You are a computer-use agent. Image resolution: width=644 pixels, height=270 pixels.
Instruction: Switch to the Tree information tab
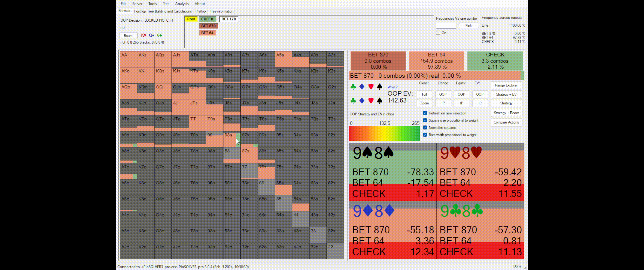coord(221,11)
